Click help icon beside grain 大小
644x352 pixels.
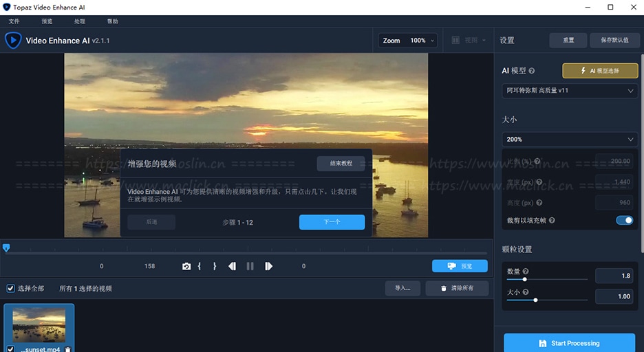526,292
